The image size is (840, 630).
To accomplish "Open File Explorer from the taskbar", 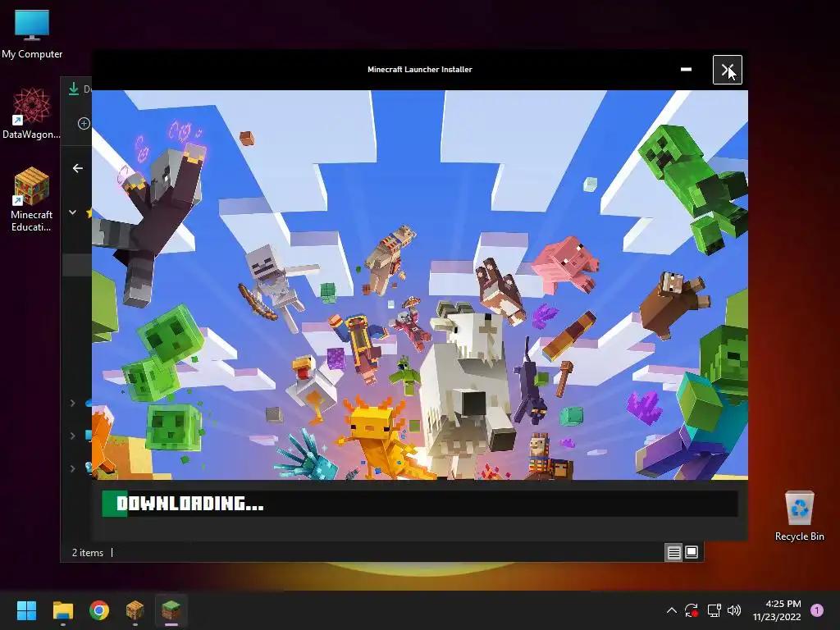I will coord(62,610).
